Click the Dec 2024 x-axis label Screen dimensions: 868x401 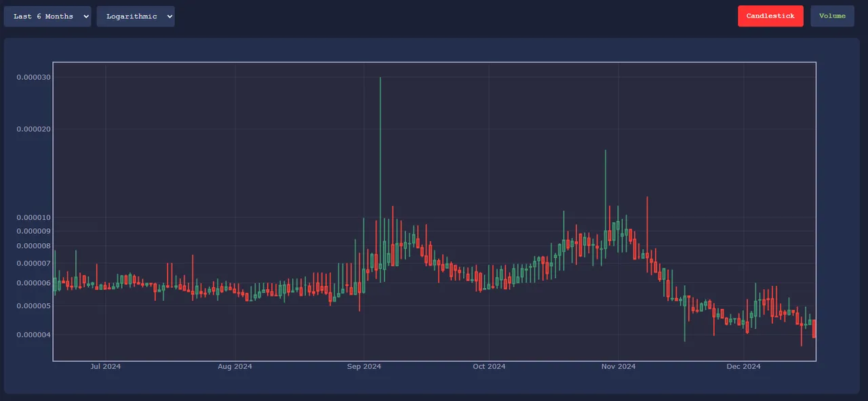click(743, 366)
